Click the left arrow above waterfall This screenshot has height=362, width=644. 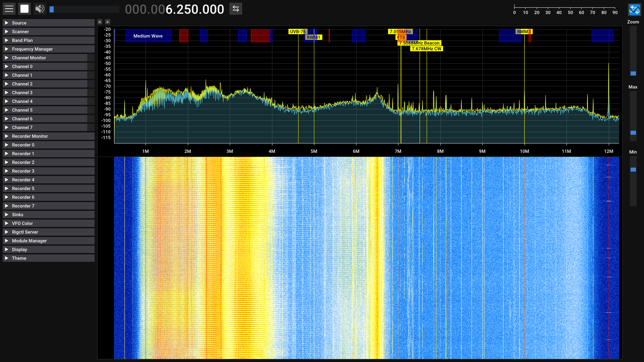click(100, 22)
